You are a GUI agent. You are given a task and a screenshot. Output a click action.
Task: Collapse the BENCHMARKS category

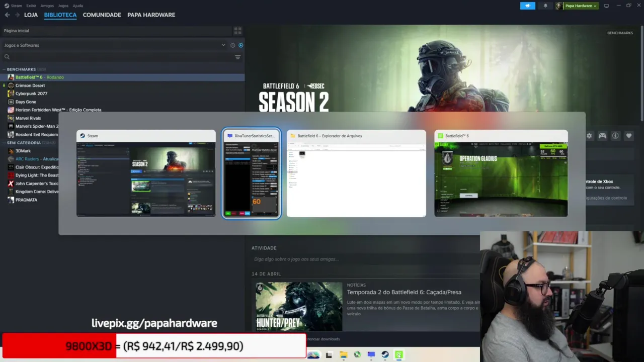point(21,69)
